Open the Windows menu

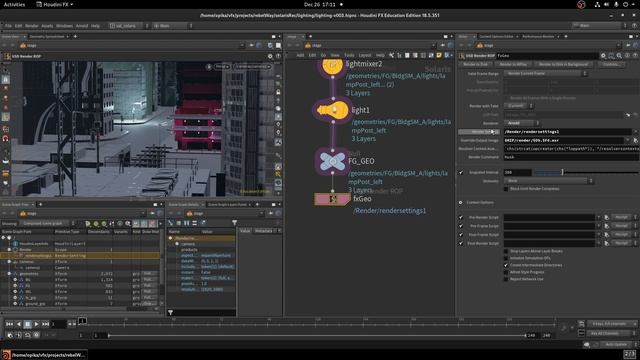64,26
